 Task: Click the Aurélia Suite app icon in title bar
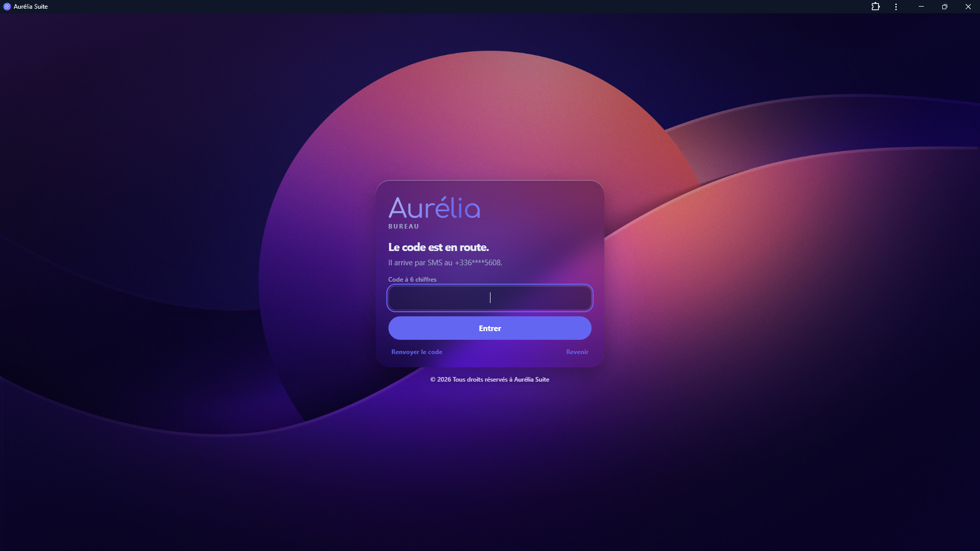pyautogui.click(x=7, y=7)
